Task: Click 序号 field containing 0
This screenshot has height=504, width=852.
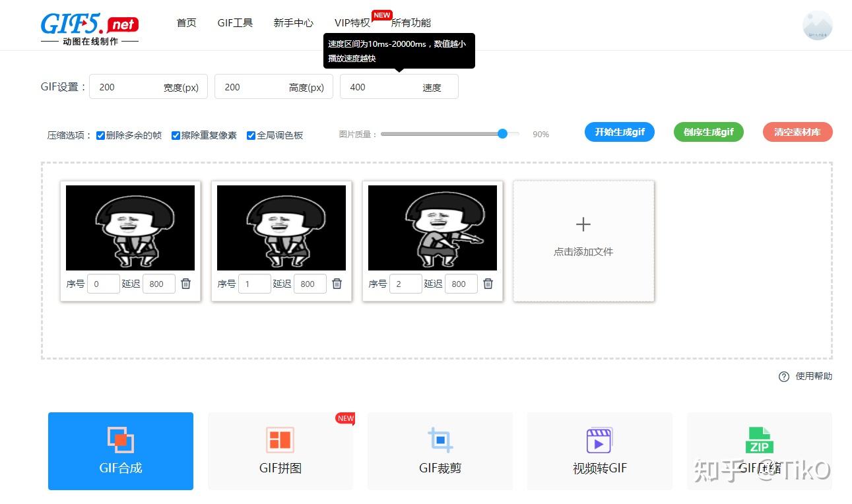Action: pos(104,284)
